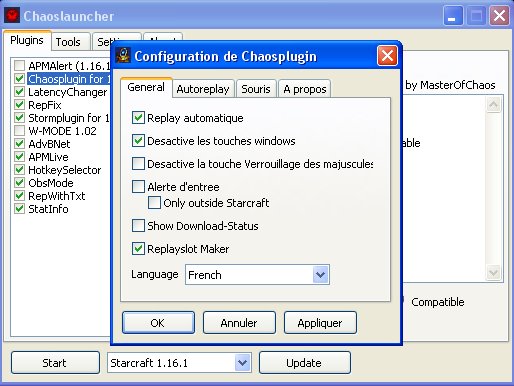This screenshot has height=386, width=514.
Task: Minimize the Chaoslauncher window
Action: (453, 16)
